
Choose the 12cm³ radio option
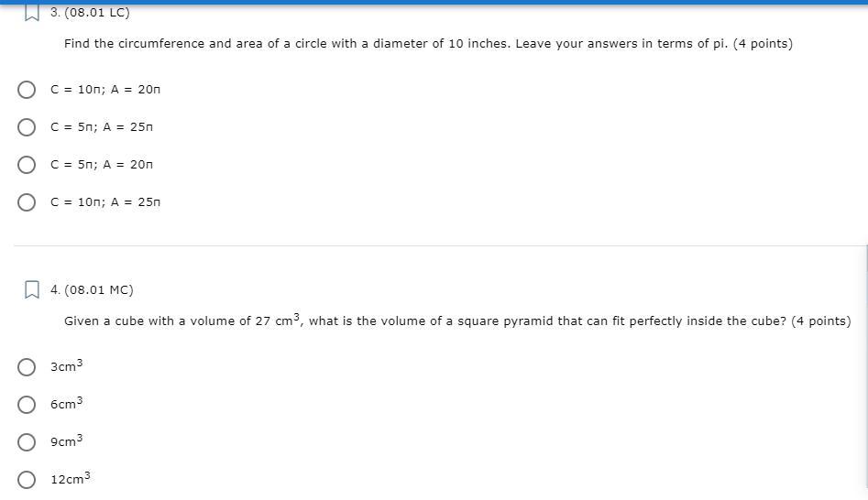(27, 480)
